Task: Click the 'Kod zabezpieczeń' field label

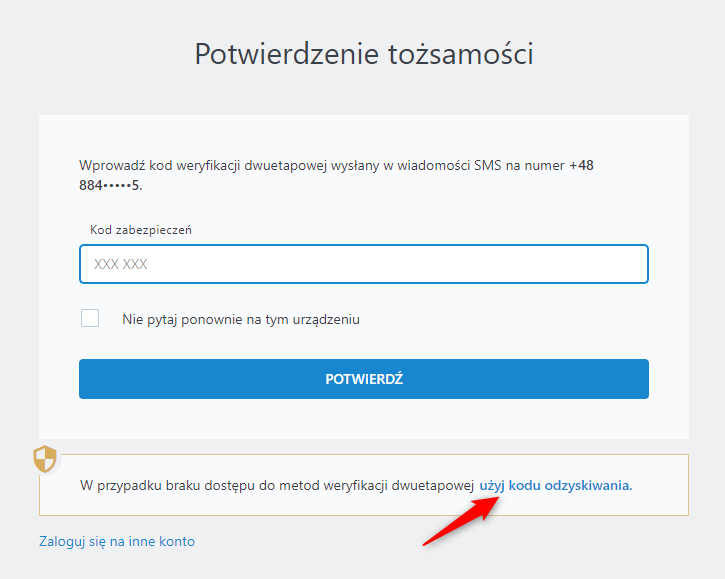Action: [141, 230]
